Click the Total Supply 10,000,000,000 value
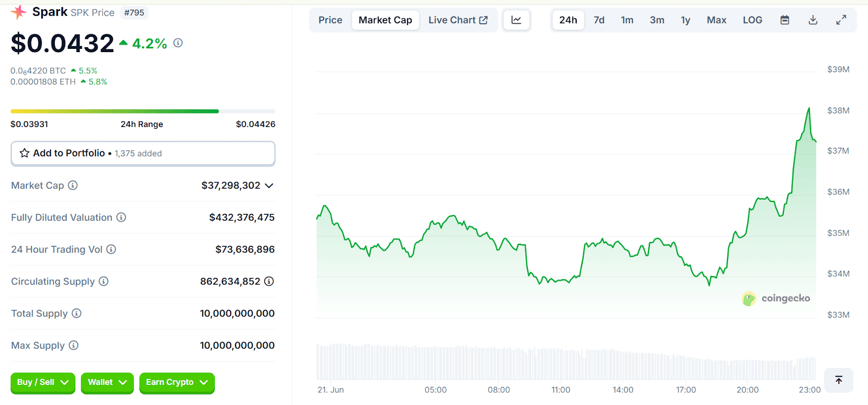 237,313
